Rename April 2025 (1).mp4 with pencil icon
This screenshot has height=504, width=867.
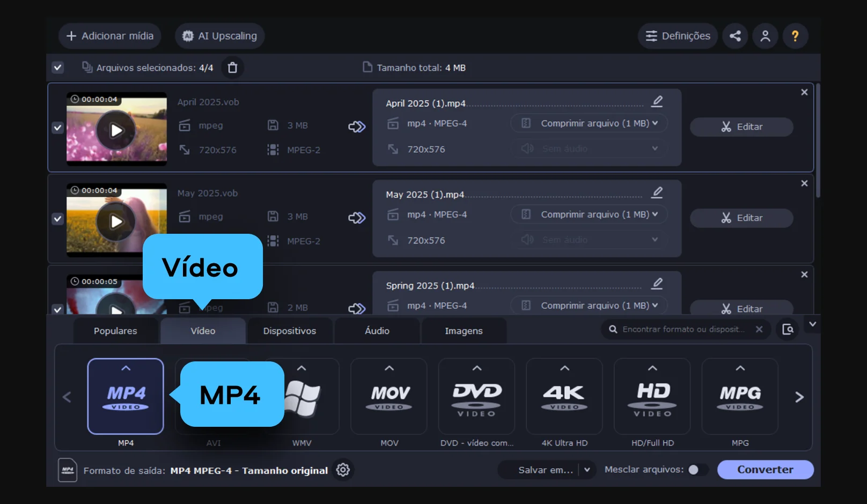pos(657,101)
